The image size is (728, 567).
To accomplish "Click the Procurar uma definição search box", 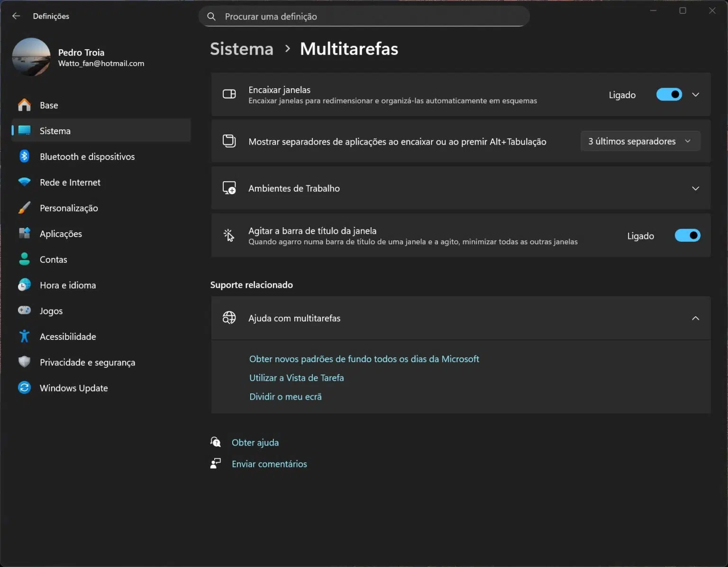I will 364,17.
